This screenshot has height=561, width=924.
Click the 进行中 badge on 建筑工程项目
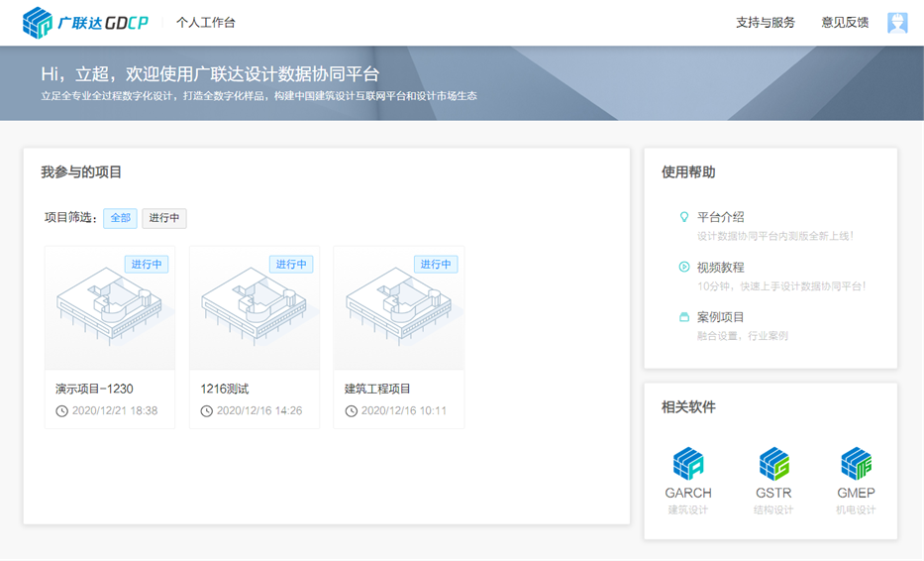point(436,265)
